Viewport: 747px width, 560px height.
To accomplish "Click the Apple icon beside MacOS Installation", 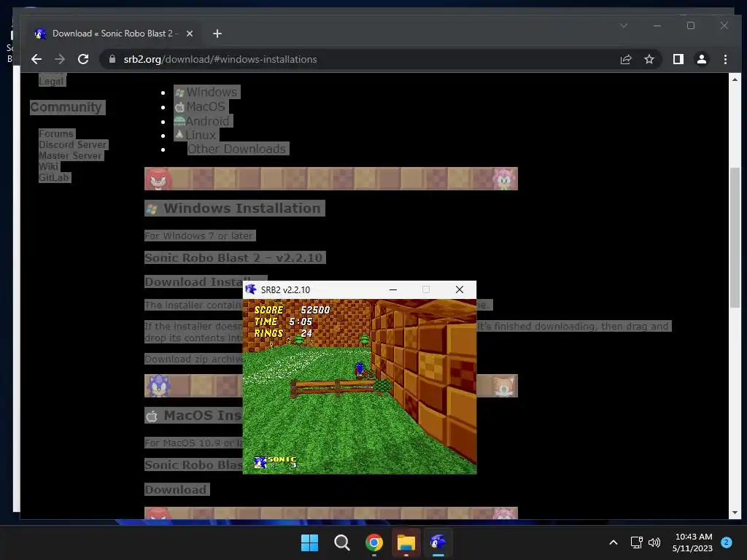I will 152,416.
